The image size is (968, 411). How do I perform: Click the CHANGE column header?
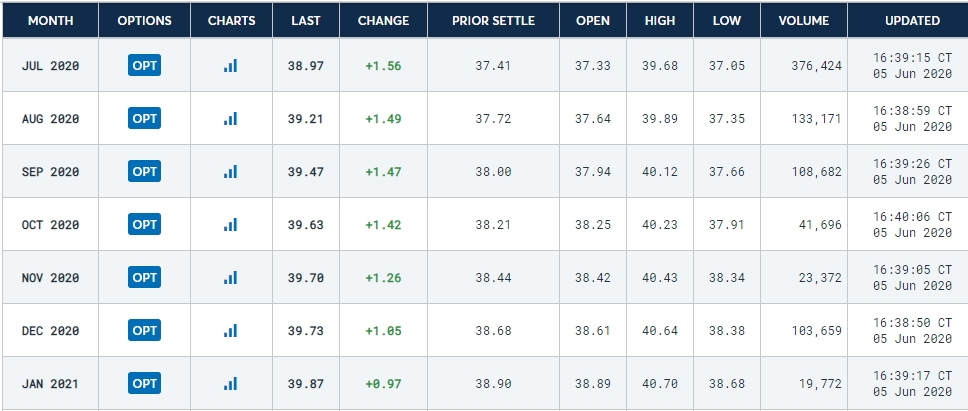tap(383, 20)
